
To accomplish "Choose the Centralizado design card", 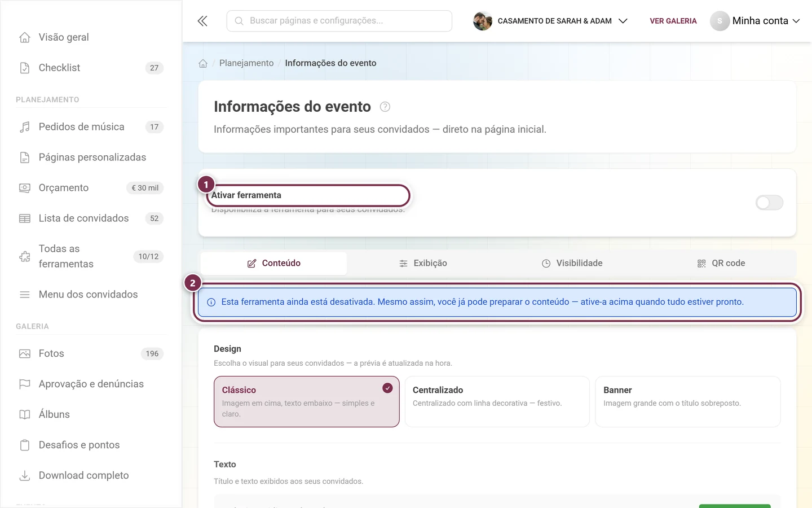I will tap(497, 402).
